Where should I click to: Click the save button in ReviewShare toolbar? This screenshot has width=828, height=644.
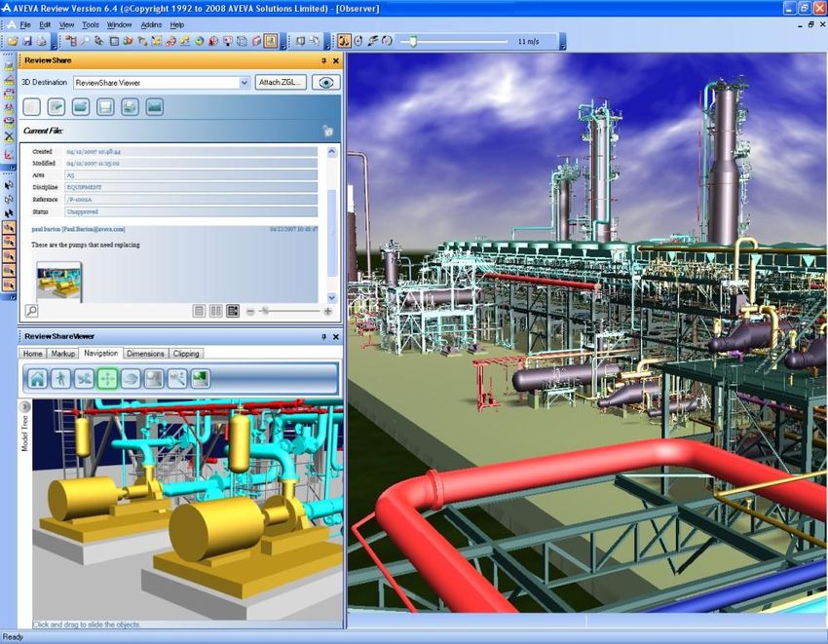(x=105, y=107)
